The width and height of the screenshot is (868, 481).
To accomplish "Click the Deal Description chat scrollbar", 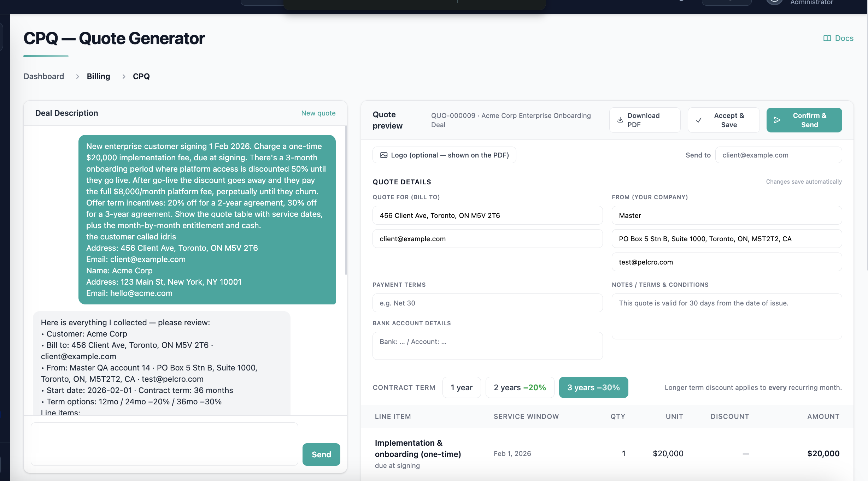I will pos(346,201).
